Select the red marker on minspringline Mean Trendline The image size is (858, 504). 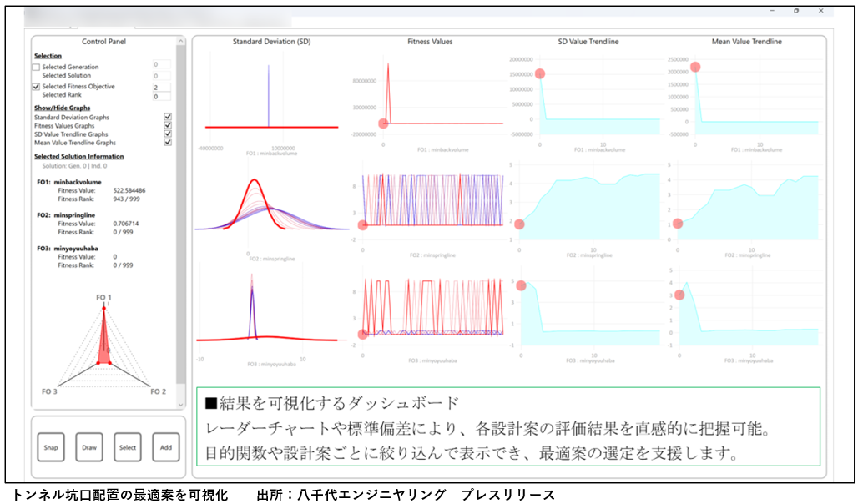[678, 223]
